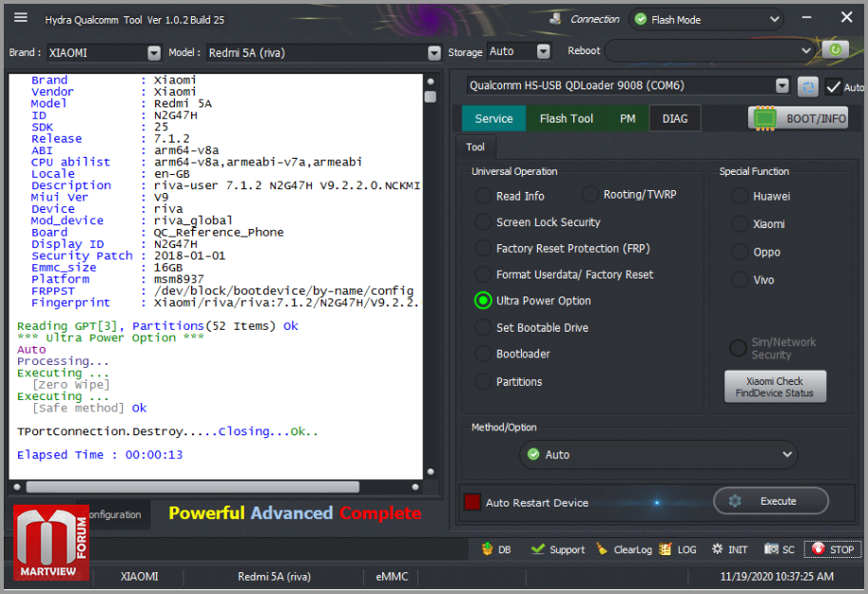
Task: Switch to the DIAG tab
Action: [675, 119]
